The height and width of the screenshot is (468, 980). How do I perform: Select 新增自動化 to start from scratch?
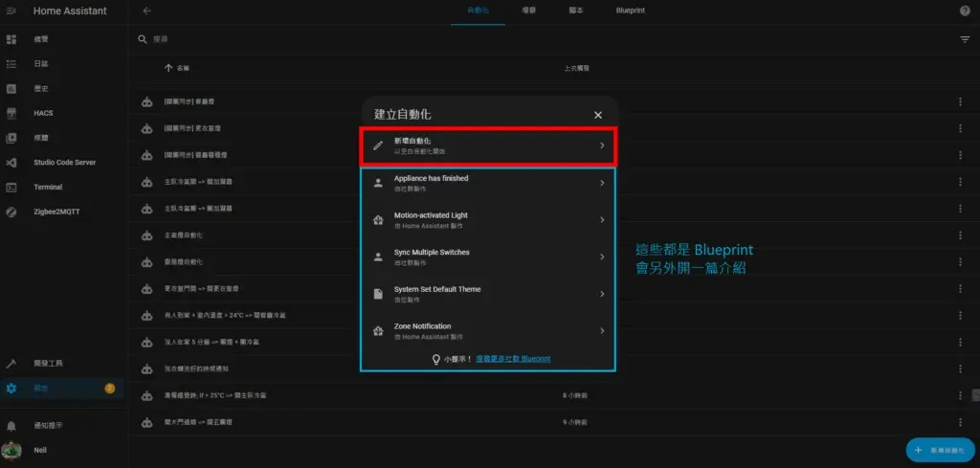click(x=488, y=145)
